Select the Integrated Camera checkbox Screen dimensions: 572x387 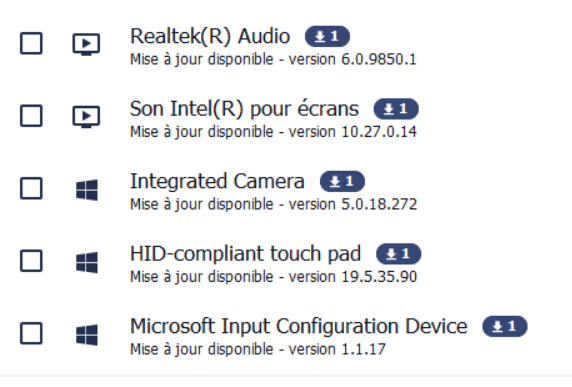(31, 189)
